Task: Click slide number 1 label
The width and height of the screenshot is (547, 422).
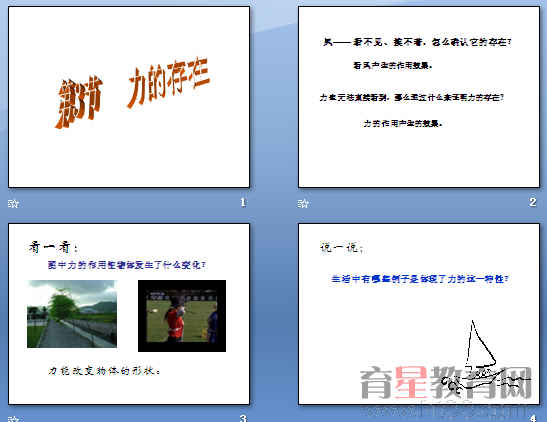Action: click(x=243, y=202)
